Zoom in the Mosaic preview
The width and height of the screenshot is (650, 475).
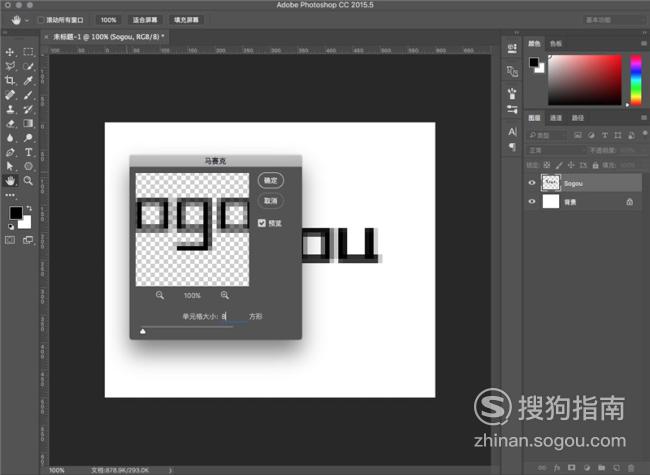tap(225, 295)
